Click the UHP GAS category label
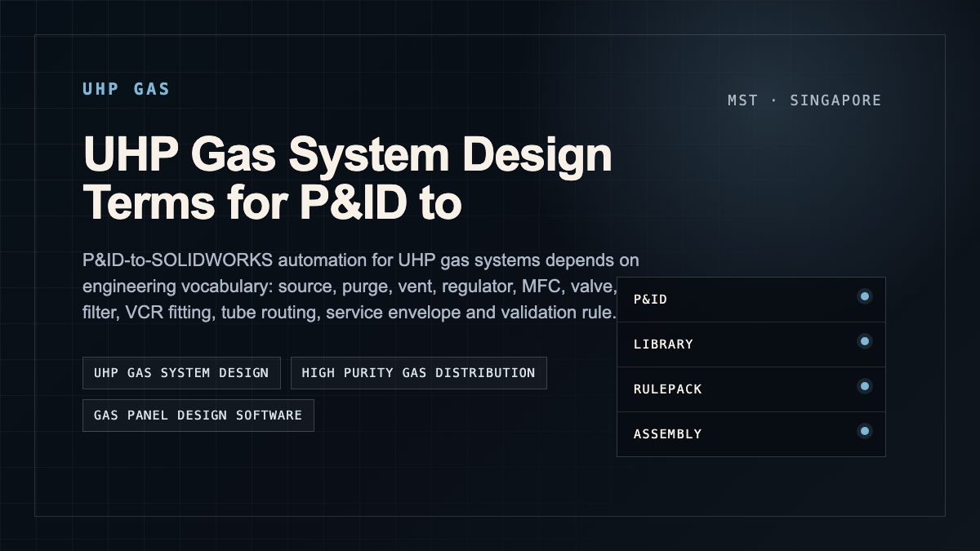This screenshot has width=980, height=551. tap(127, 89)
